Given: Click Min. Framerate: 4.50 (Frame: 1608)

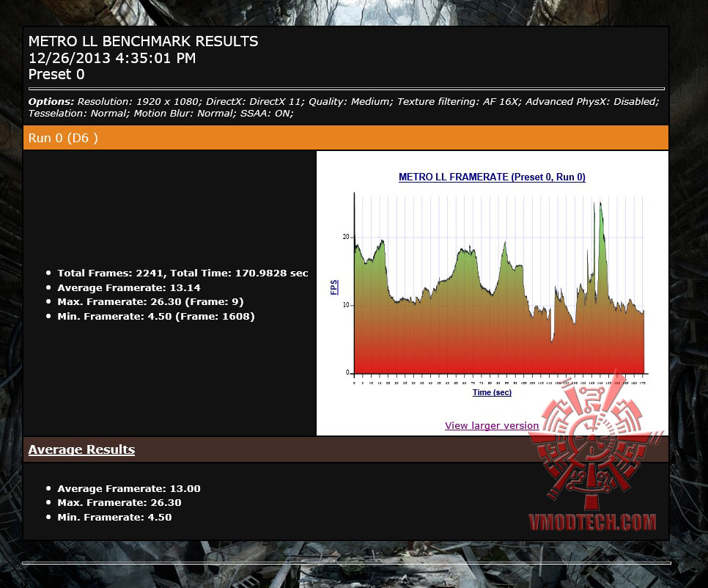Looking at the screenshot, I should (156, 316).
